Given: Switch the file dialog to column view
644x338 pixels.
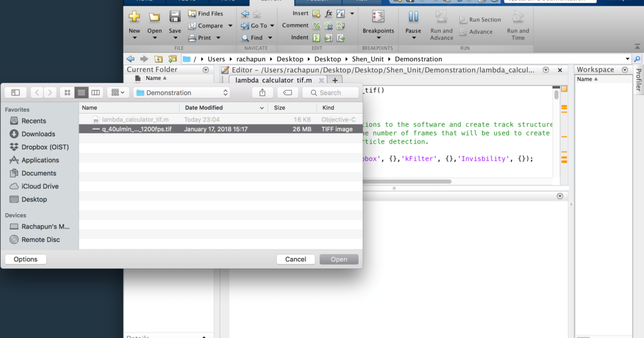Looking at the screenshot, I should pyautogui.click(x=95, y=92).
